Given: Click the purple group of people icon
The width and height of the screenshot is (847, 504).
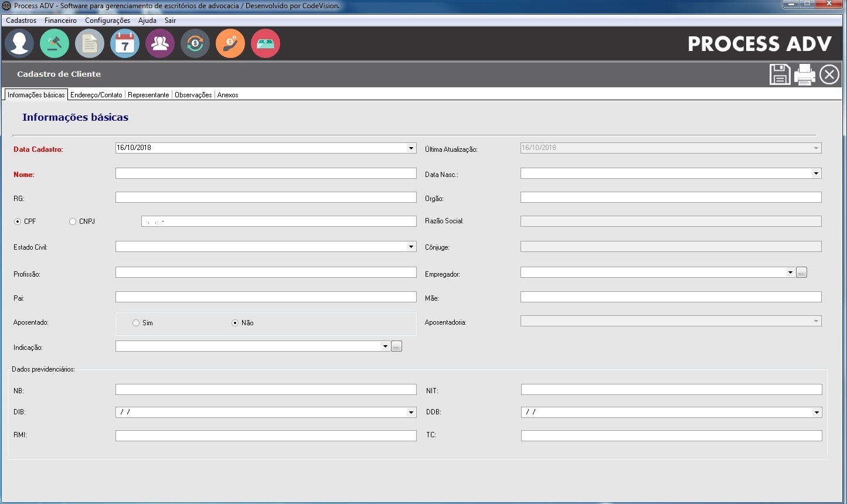Looking at the screenshot, I should pyautogui.click(x=160, y=43).
